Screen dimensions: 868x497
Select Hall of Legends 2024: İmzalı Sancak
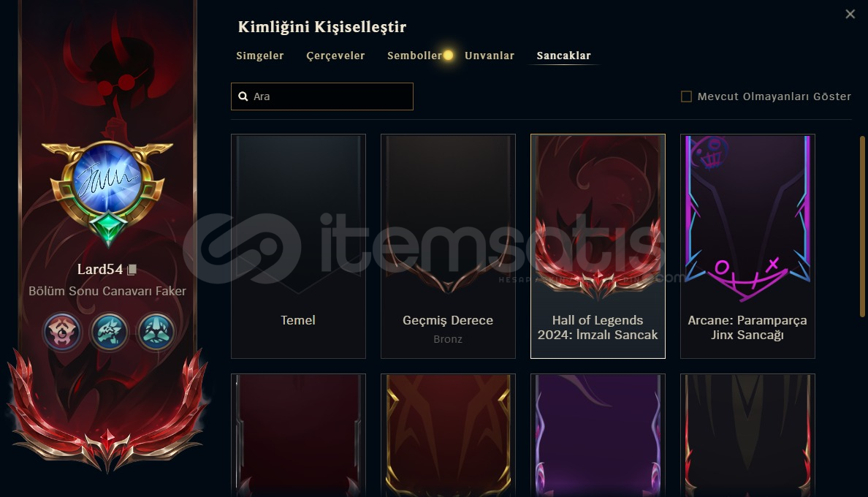click(598, 246)
